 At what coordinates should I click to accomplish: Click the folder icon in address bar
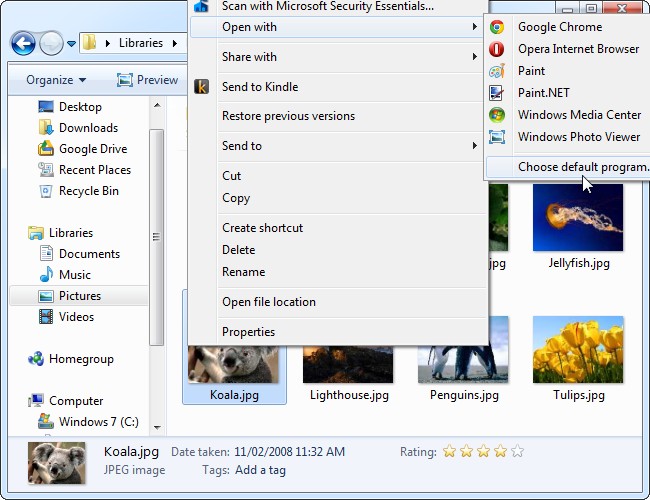tap(89, 43)
